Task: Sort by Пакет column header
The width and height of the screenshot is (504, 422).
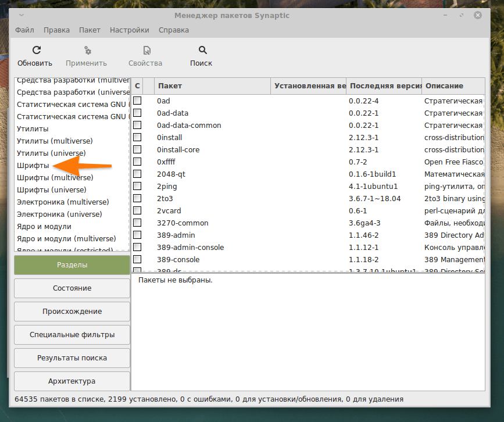Action: pyautogui.click(x=213, y=86)
